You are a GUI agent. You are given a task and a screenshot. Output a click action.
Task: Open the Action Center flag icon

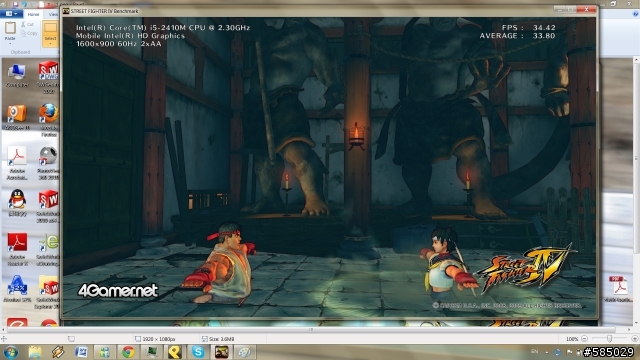(569, 352)
